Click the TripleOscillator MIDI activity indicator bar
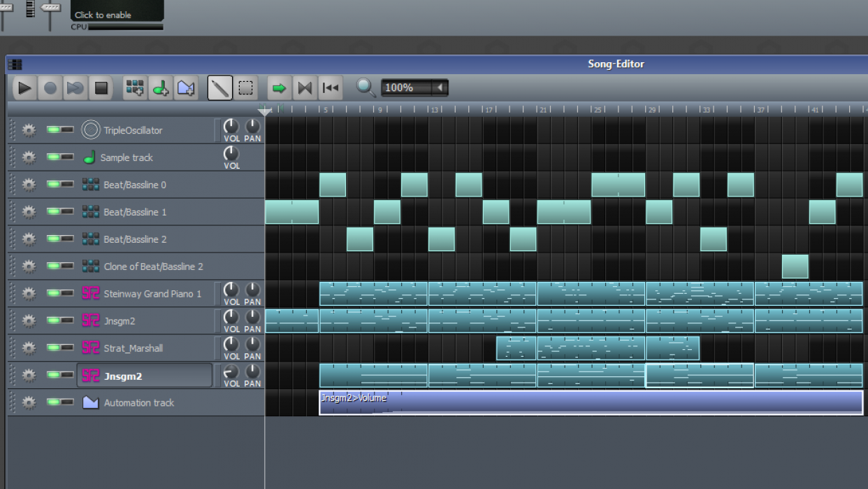Image resolution: width=868 pixels, height=489 pixels. point(217,130)
